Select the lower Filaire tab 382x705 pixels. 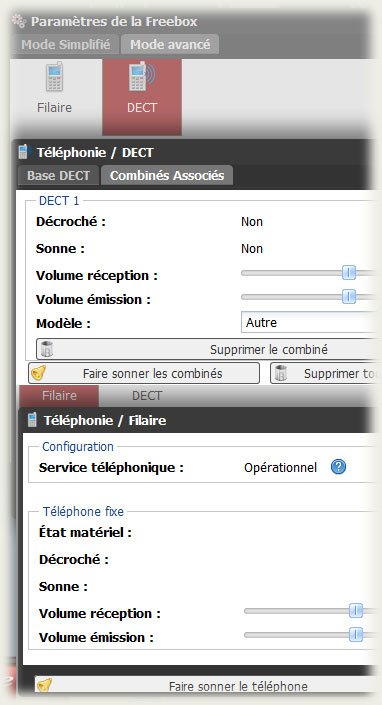coord(59,396)
